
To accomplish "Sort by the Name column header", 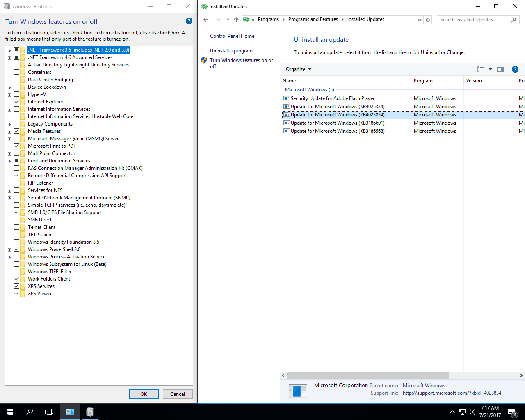I will coord(346,81).
